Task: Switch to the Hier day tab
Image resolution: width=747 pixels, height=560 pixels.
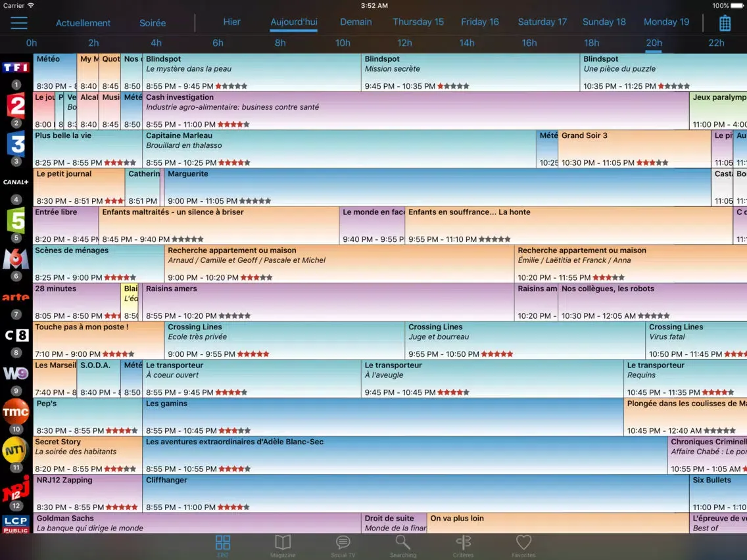Action: click(231, 22)
